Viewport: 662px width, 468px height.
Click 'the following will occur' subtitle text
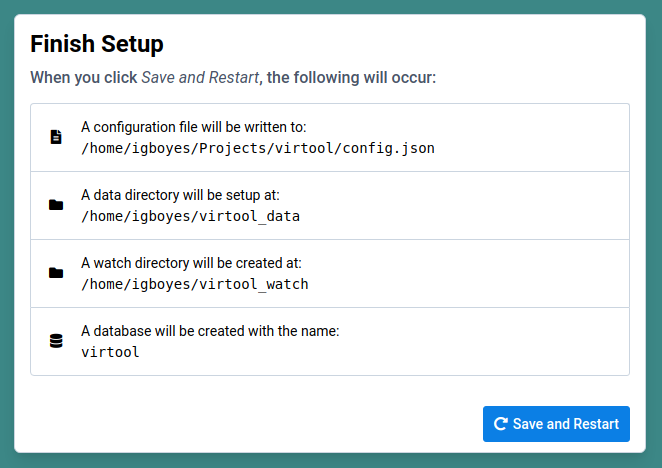coord(350,77)
